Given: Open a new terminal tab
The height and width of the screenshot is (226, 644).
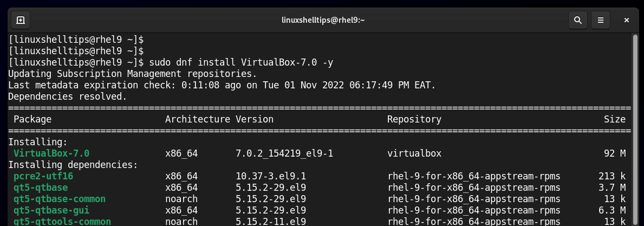Looking at the screenshot, I should click(x=21, y=20).
